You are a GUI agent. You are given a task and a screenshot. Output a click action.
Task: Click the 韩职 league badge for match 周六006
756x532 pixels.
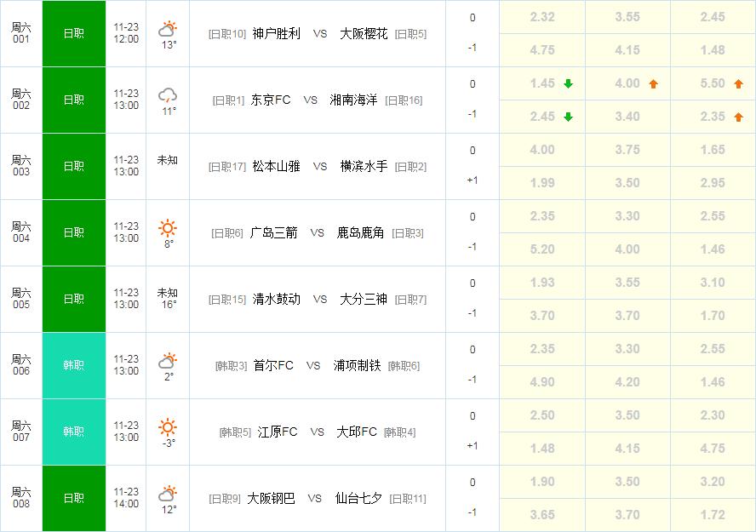(x=73, y=365)
